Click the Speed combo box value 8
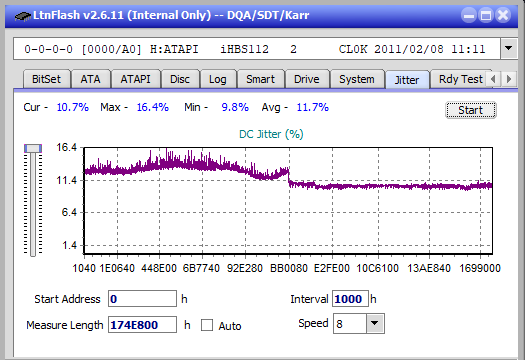 pos(350,323)
